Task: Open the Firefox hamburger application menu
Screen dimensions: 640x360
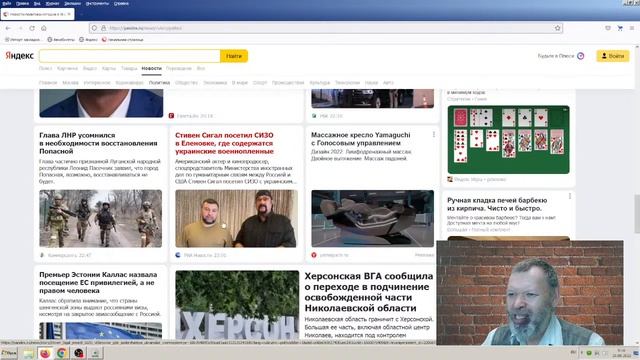Action: tap(632, 28)
